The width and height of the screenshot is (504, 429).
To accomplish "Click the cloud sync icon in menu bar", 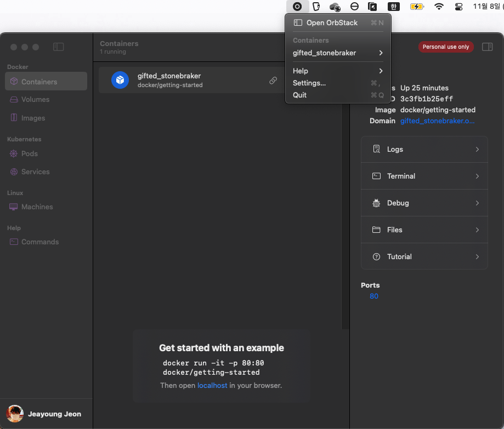I will tap(335, 7).
